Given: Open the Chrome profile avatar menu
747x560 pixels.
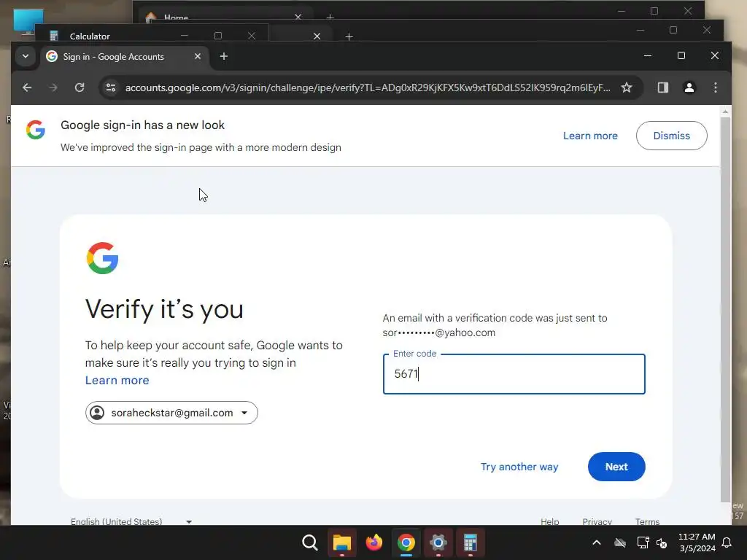Looking at the screenshot, I should (x=689, y=87).
